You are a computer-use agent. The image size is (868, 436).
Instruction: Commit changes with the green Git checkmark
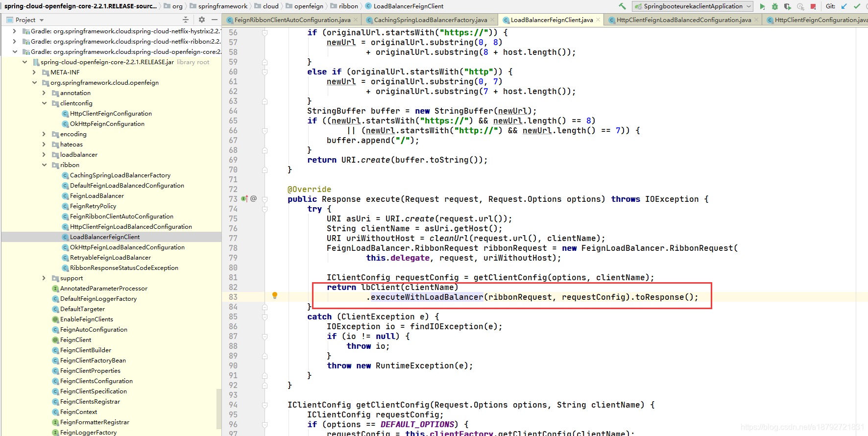(857, 6)
